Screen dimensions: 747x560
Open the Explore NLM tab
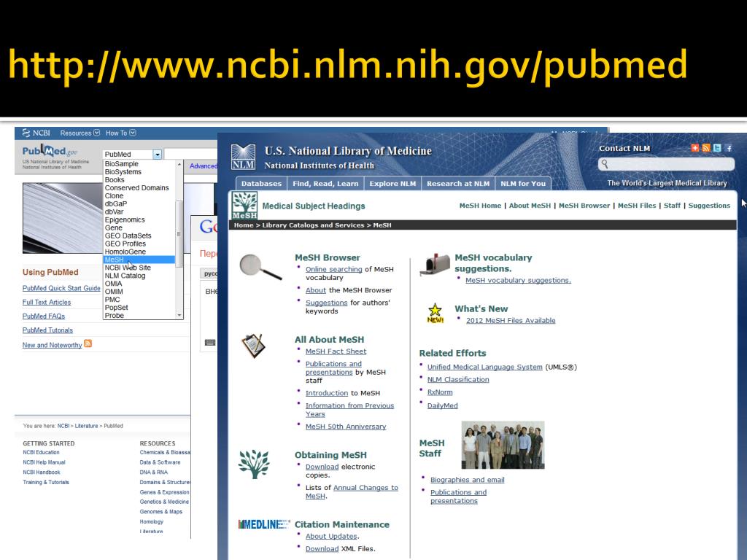pos(392,184)
